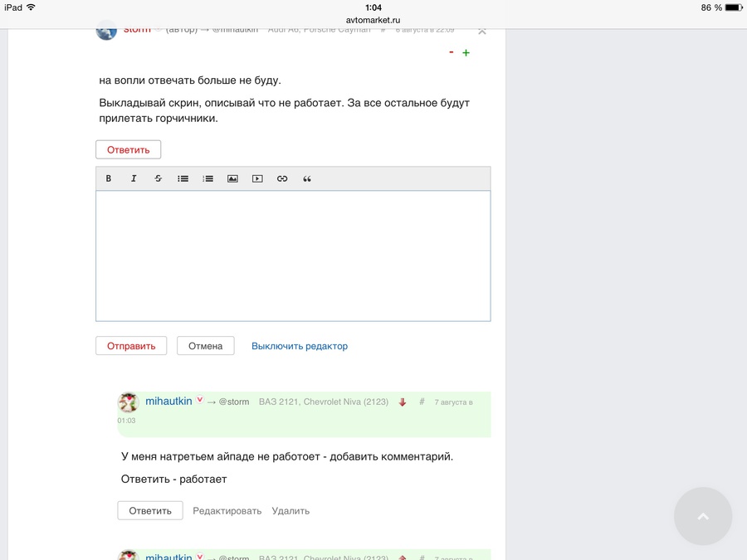Click Ответить under storm's comment
The width and height of the screenshot is (747, 560).
click(128, 149)
